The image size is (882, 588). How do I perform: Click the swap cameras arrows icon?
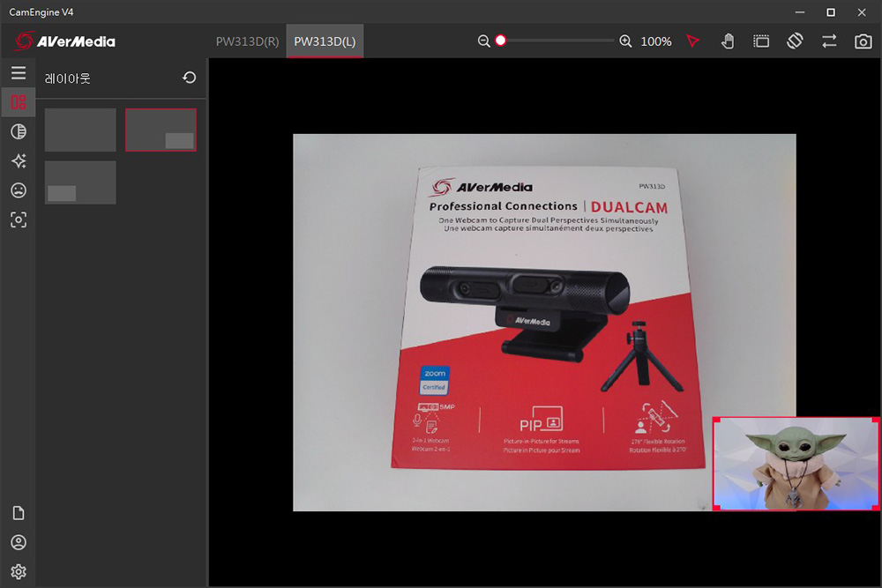tap(829, 41)
